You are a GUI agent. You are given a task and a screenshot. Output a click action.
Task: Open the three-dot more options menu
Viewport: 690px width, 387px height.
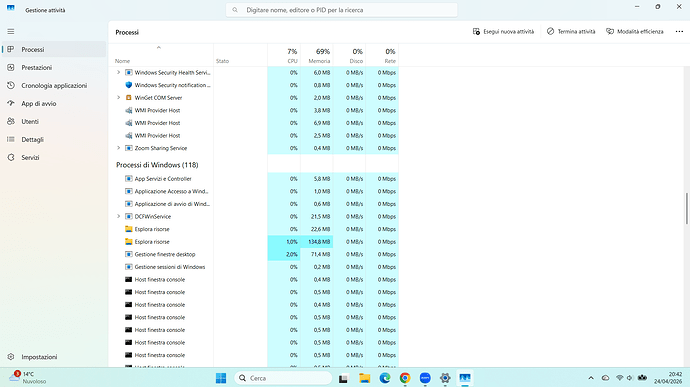(679, 32)
